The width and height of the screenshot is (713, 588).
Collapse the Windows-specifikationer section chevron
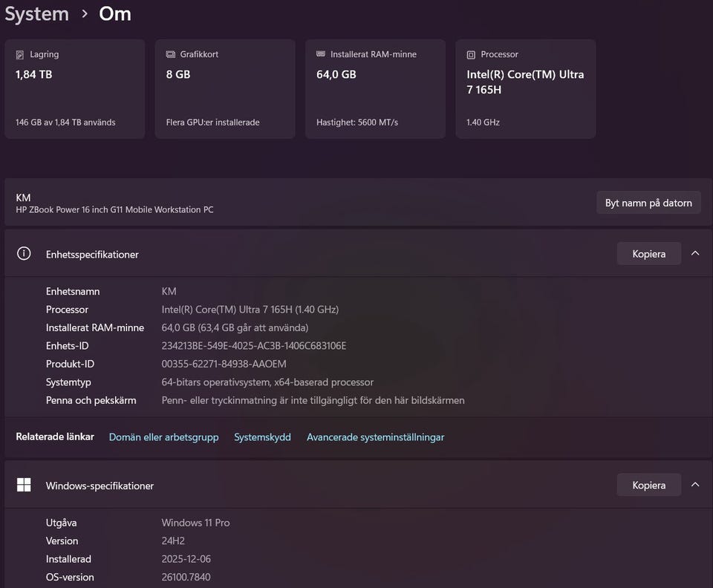pyautogui.click(x=695, y=486)
